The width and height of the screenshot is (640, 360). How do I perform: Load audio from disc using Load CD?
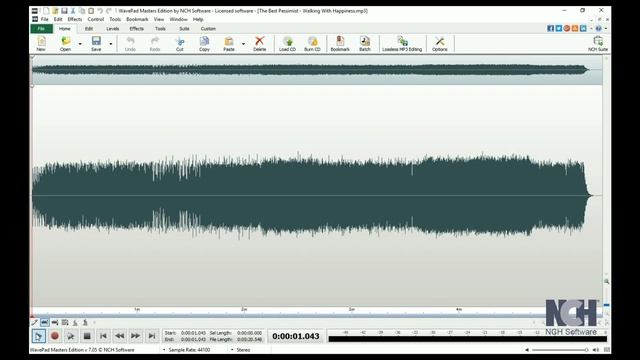point(287,44)
